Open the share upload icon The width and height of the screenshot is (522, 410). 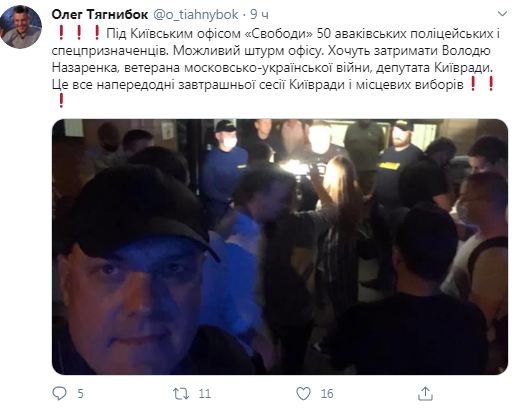coord(425,393)
